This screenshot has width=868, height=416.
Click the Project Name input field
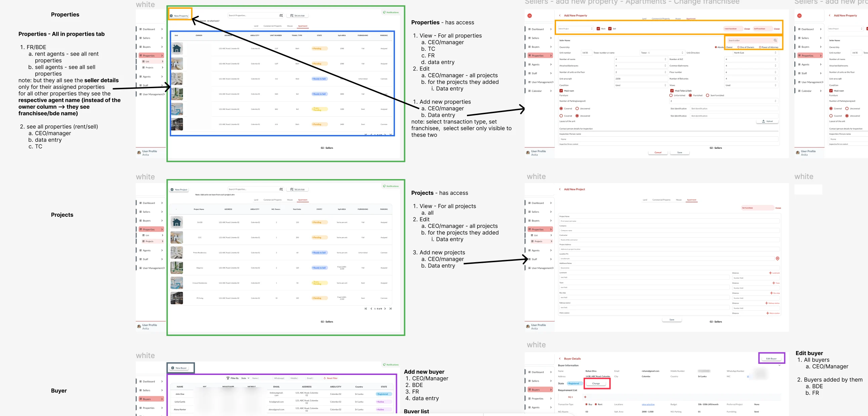click(x=670, y=221)
